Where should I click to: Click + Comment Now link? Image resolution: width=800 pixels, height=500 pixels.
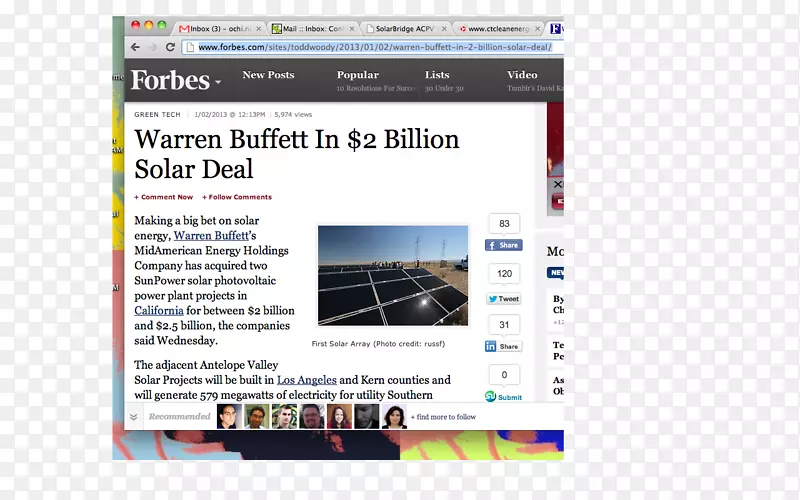164,197
